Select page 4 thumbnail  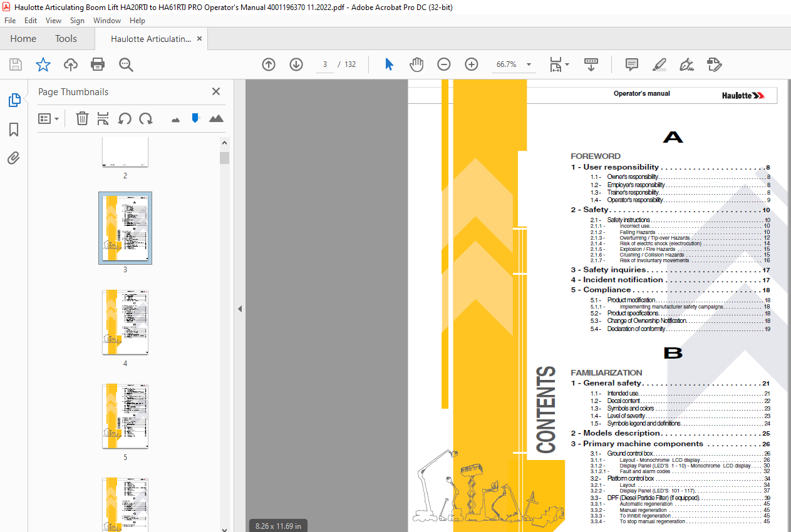pos(125,322)
